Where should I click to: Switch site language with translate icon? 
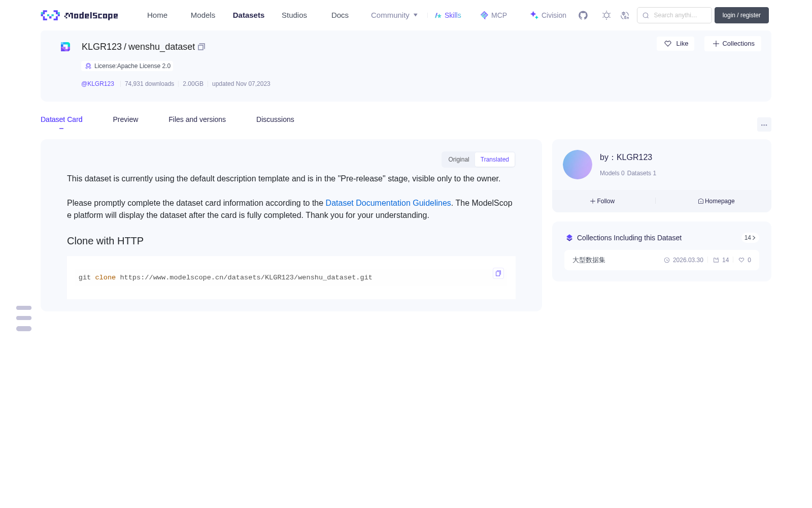(x=625, y=15)
